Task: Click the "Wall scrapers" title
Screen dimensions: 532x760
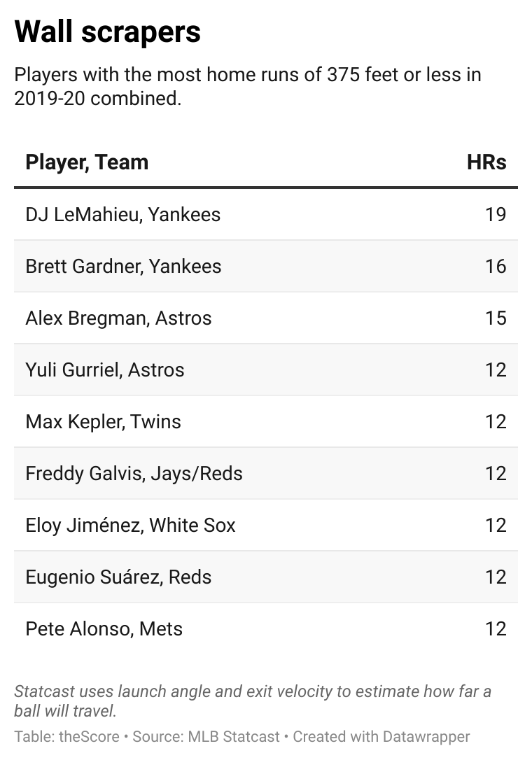Action: click(108, 32)
